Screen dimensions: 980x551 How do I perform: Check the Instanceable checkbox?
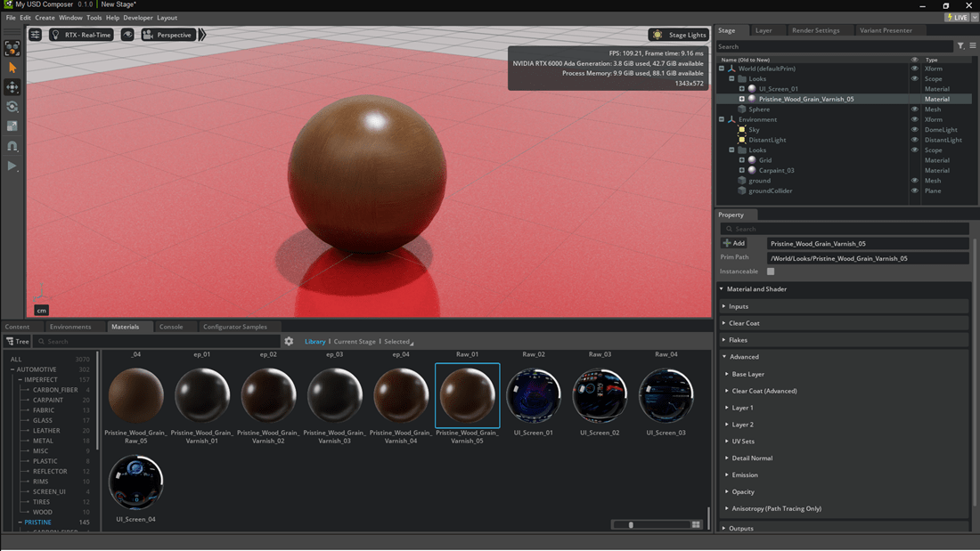(x=771, y=271)
